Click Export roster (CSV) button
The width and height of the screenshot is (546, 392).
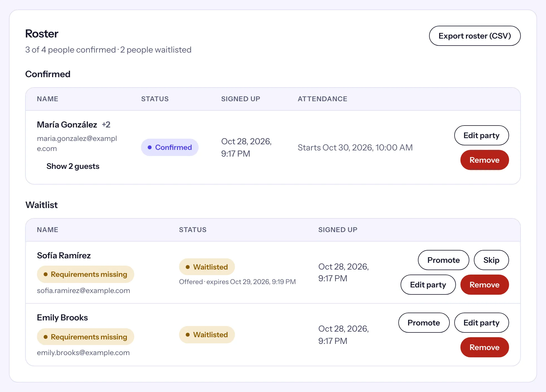click(475, 36)
